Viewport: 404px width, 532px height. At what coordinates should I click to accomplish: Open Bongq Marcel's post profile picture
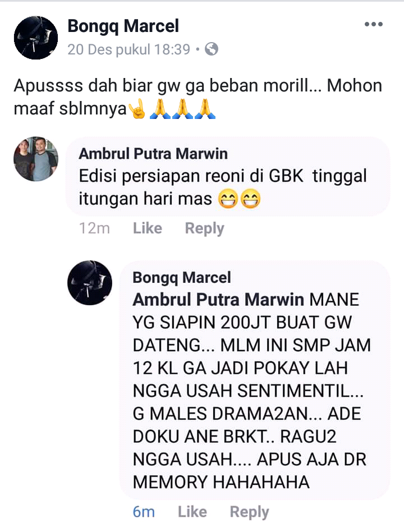click(35, 38)
